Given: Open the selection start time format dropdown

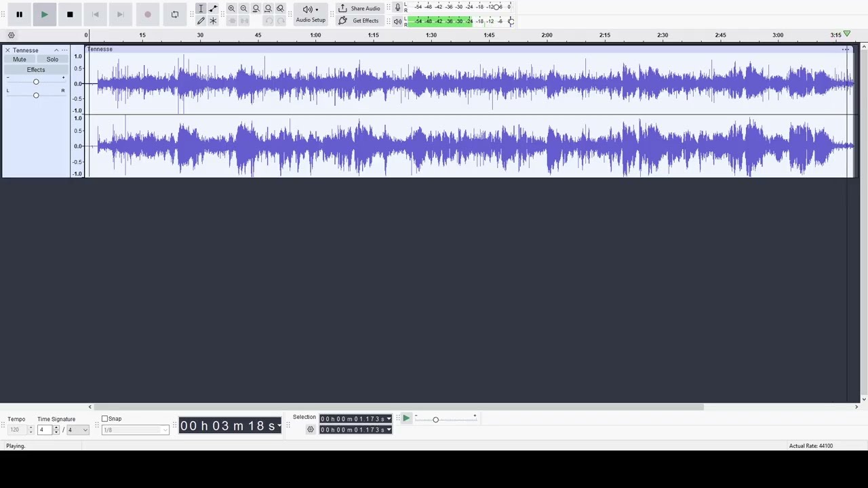Looking at the screenshot, I should tap(389, 419).
